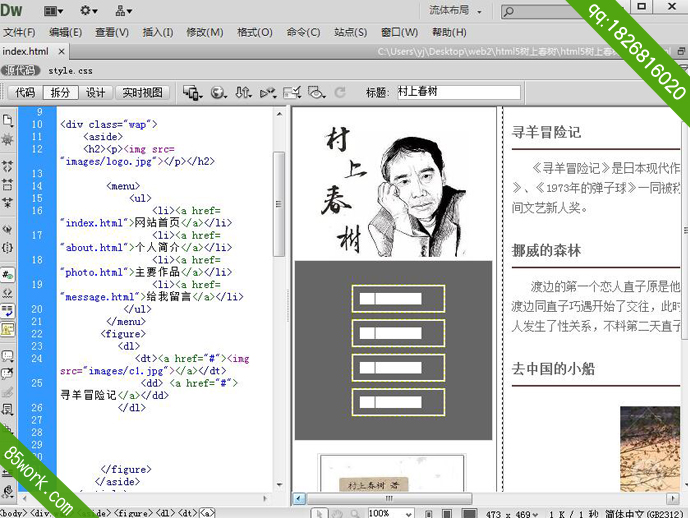Viewport: 690px width, 518px height.
Task: Select the 源代码 related file button
Action: pyautogui.click(x=20, y=70)
